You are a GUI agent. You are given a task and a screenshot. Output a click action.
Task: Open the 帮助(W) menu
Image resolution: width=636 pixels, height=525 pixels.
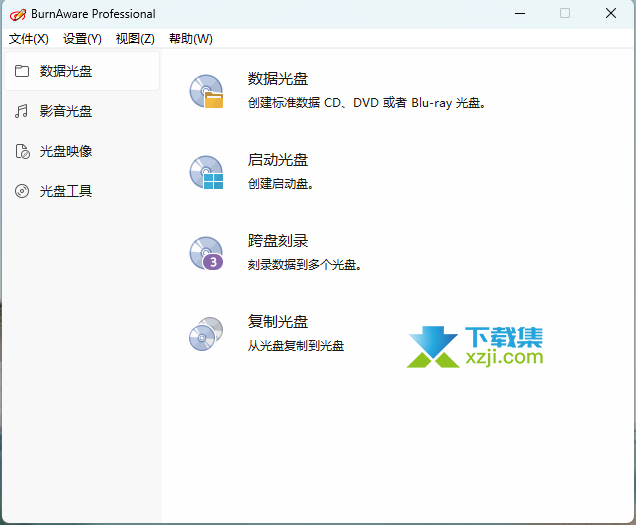click(191, 39)
